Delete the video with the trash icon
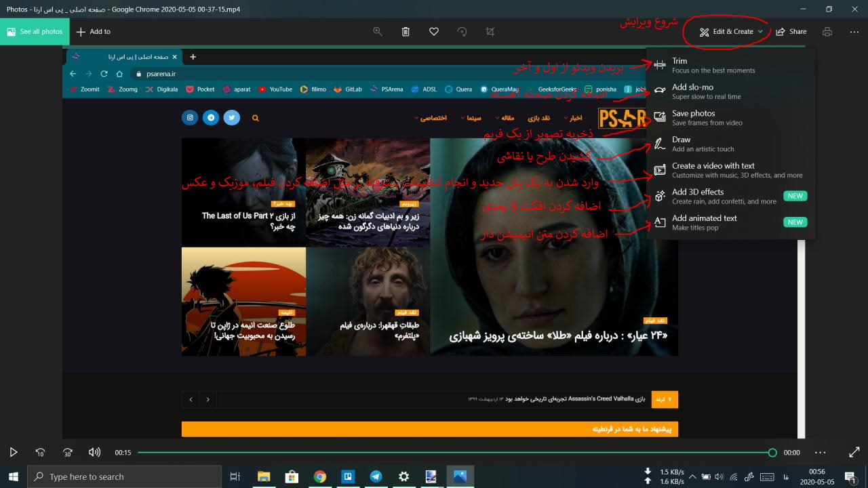 406,32
